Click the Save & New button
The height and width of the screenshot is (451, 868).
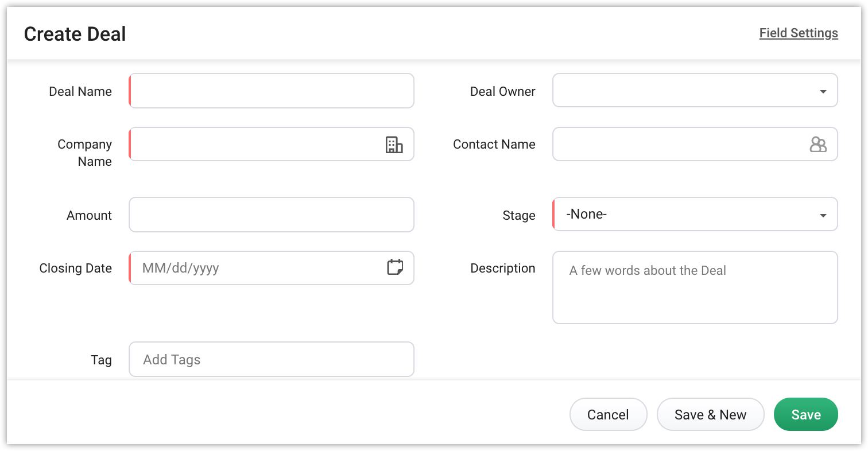[x=710, y=415]
